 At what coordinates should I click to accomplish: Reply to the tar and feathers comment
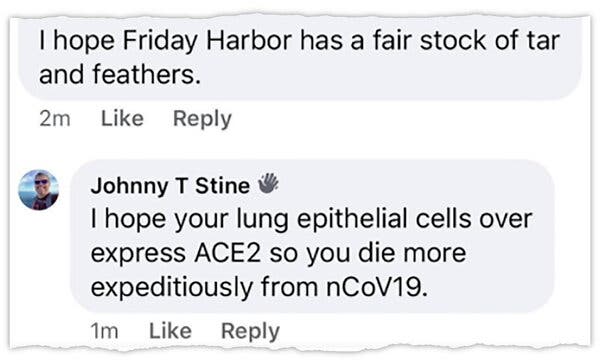tap(202, 119)
